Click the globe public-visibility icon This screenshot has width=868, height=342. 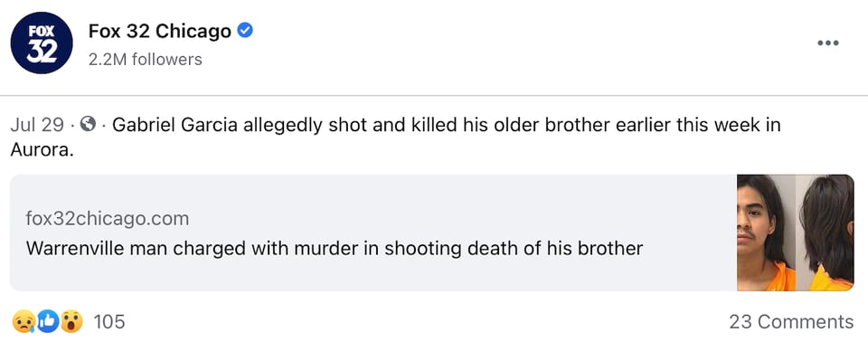pos(88,124)
